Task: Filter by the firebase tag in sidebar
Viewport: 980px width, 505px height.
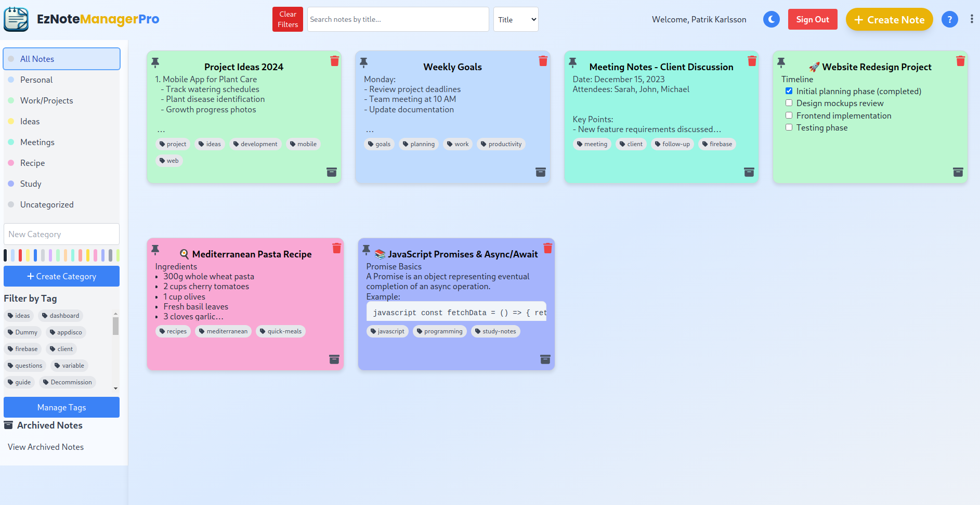Action: (22, 349)
